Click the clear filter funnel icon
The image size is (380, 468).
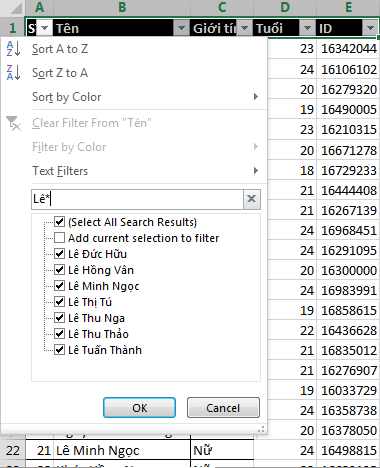tap(13, 123)
